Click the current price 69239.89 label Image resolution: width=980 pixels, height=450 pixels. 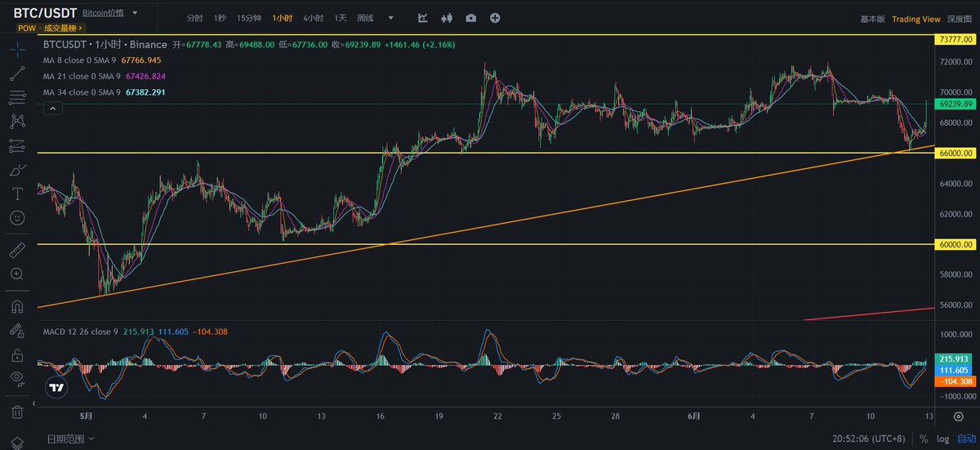pyautogui.click(x=954, y=105)
